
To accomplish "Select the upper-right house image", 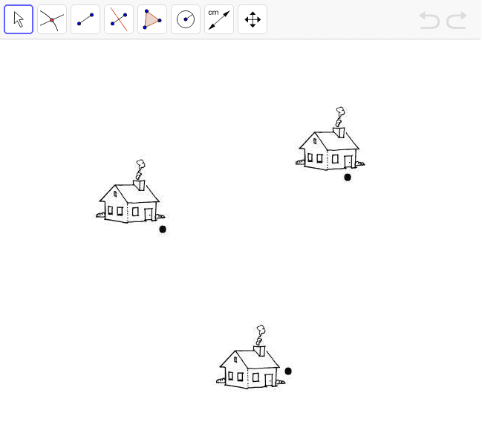I will (330, 139).
